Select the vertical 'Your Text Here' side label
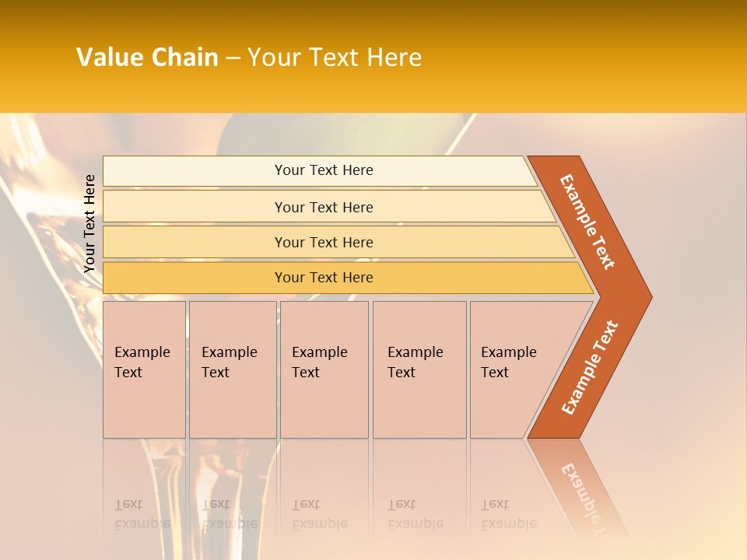Image resolution: width=747 pixels, height=560 pixels. [x=89, y=223]
